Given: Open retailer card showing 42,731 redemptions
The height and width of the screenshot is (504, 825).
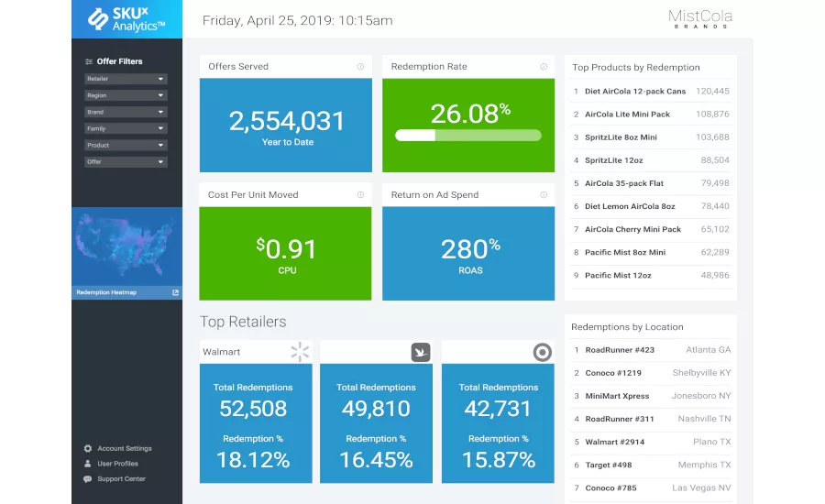Looking at the screenshot, I should tap(498, 412).
